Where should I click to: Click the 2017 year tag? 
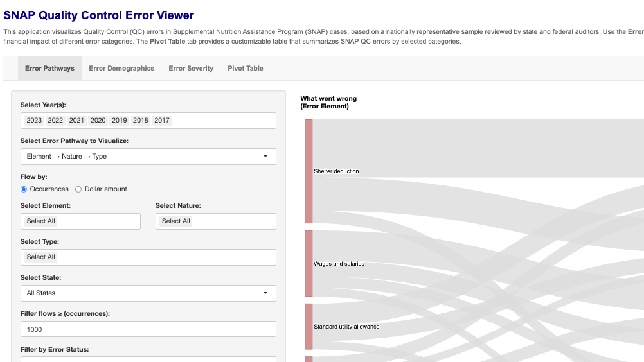point(162,121)
